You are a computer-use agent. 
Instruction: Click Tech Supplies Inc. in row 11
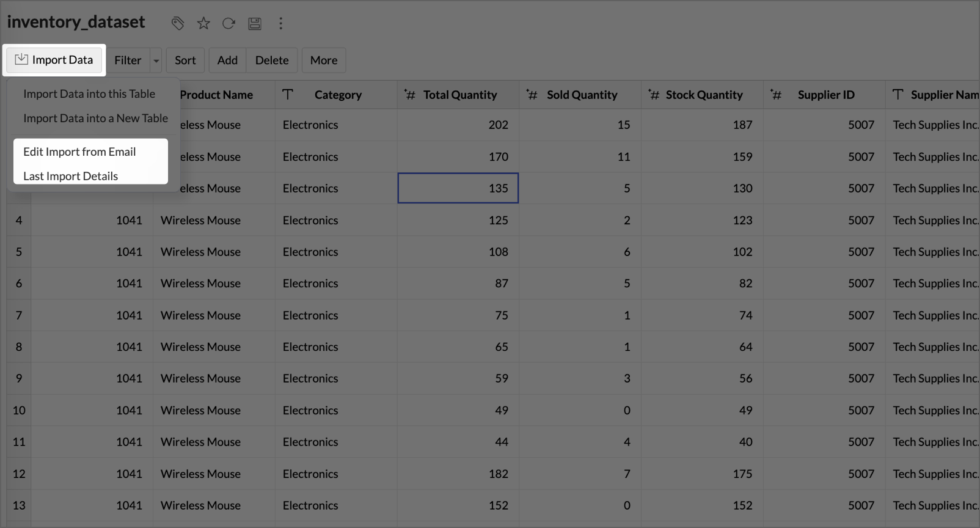tap(933, 442)
